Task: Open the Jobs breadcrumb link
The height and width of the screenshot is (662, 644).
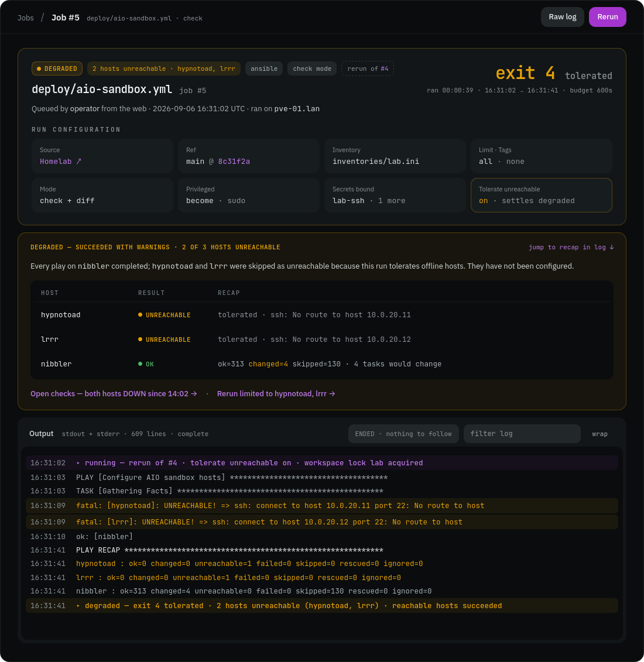Action: (25, 18)
